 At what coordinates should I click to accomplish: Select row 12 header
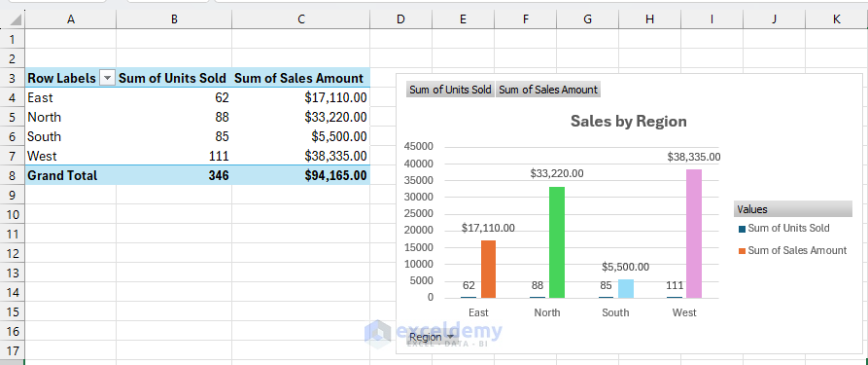(13, 253)
